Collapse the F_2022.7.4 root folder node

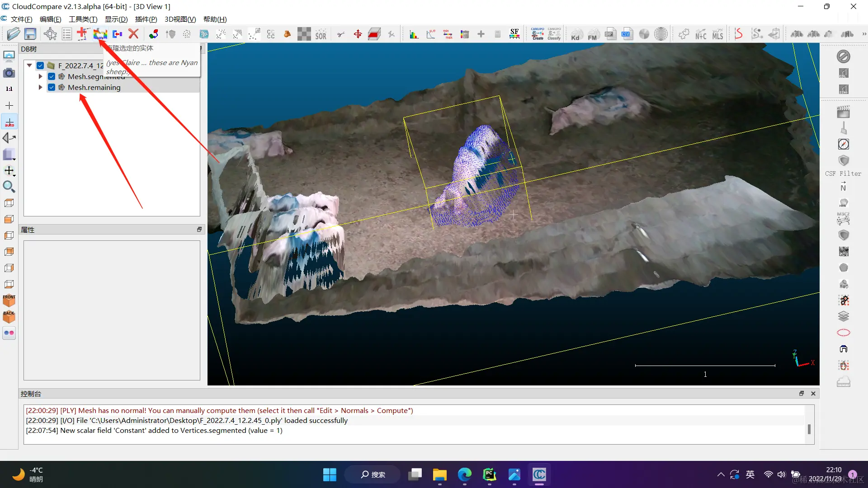click(29, 66)
